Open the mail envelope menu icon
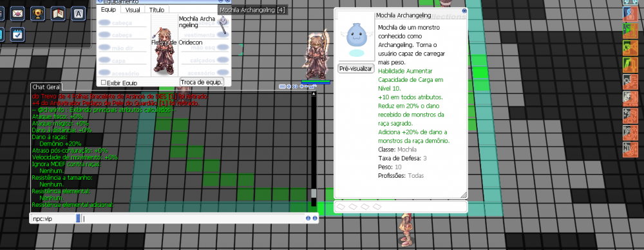The image size is (644, 250). tap(17, 14)
